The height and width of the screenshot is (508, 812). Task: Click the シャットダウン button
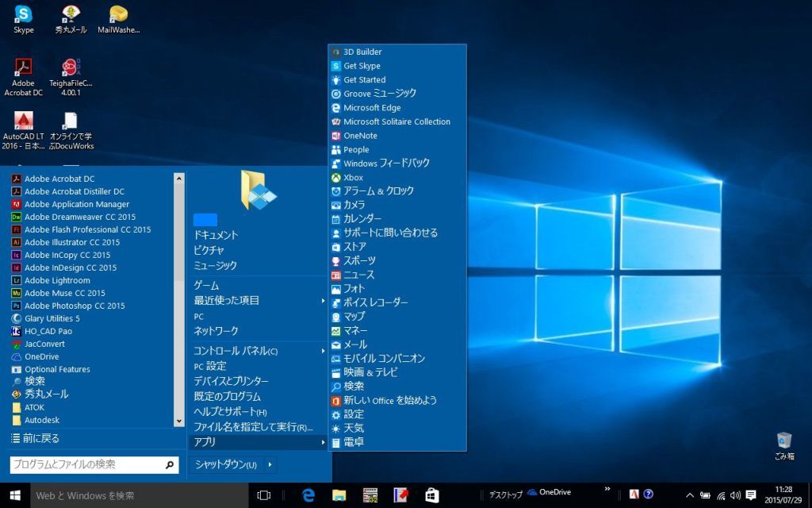pyautogui.click(x=225, y=464)
